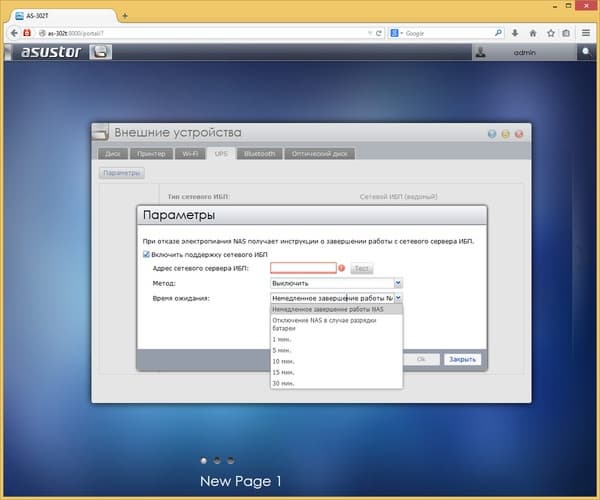Bookmark this page with star icon
The height and width of the screenshot is (500, 600).
pyautogui.click(x=551, y=33)
